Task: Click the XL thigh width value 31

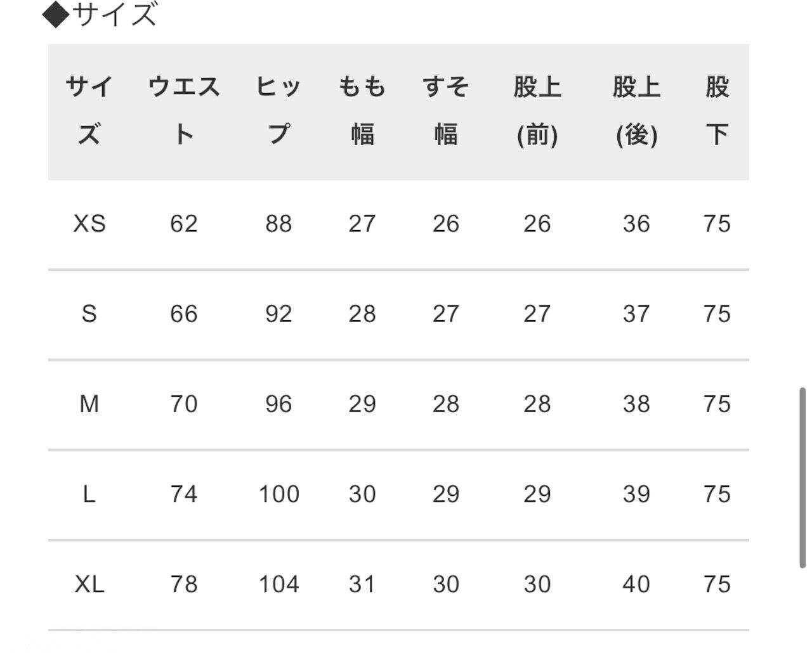Action: (362, 584)
